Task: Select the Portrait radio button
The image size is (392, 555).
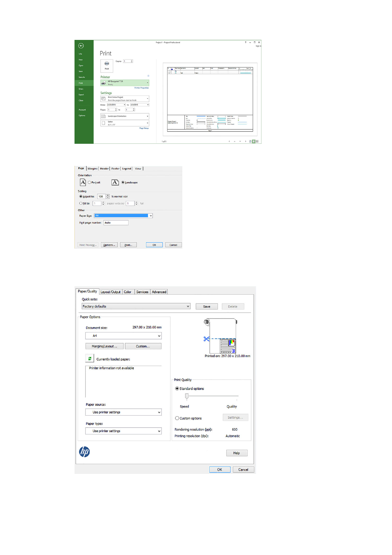Action: coord(89,182)
